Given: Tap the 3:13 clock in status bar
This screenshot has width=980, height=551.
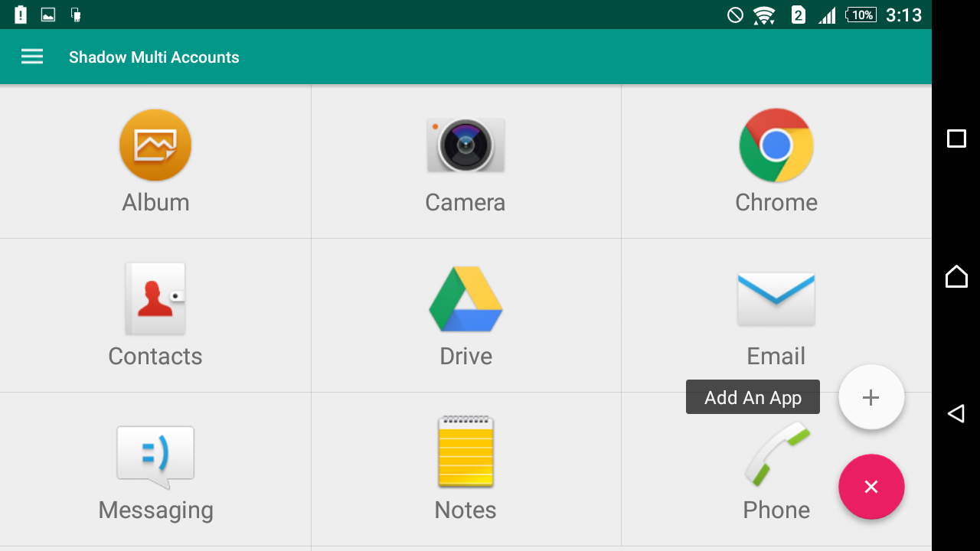Looking at the screenshot, I should coord(903,15).
